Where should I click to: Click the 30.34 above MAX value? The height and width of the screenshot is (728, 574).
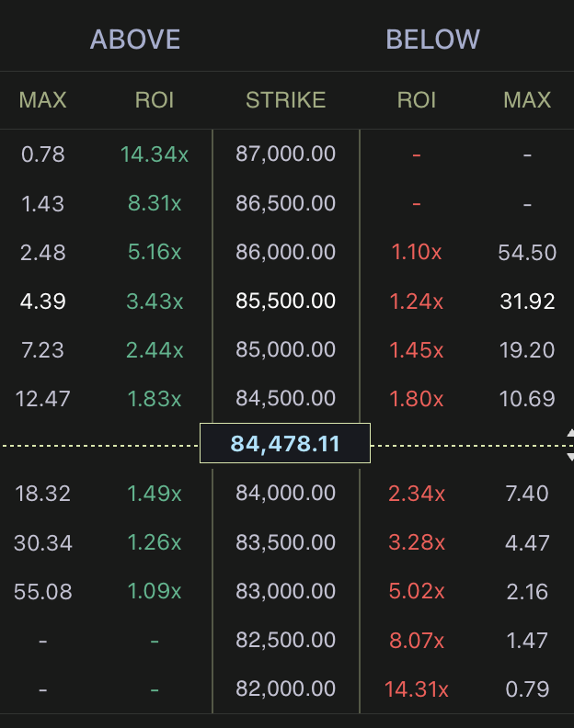42,542
